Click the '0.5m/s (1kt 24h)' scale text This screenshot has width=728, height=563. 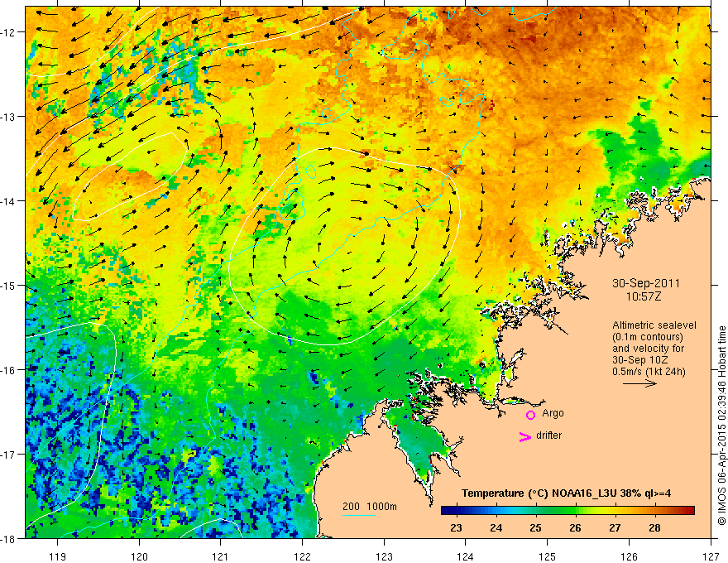point(649,372)
